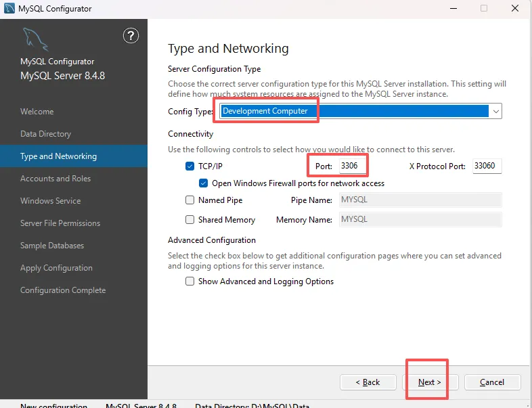This screenshot has height=408, width=532.
Task: Click the Next button
Action: 430,382
